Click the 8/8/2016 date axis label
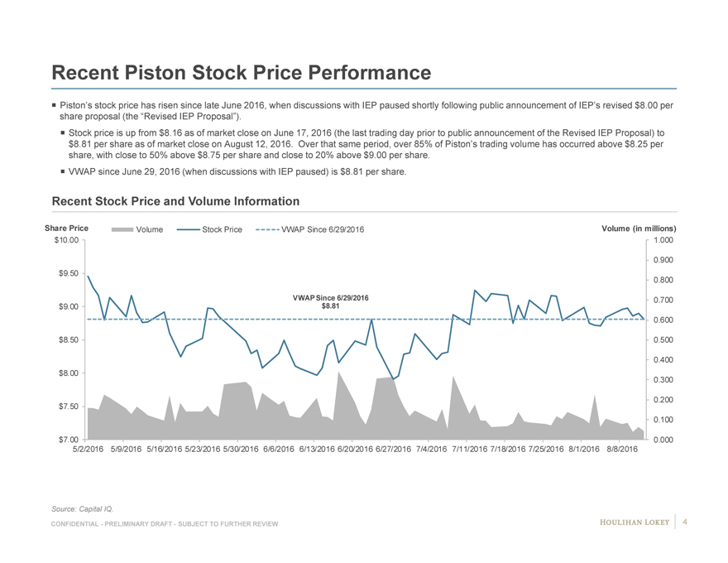Viewport: 728px width, 563px height. [622, 449]
